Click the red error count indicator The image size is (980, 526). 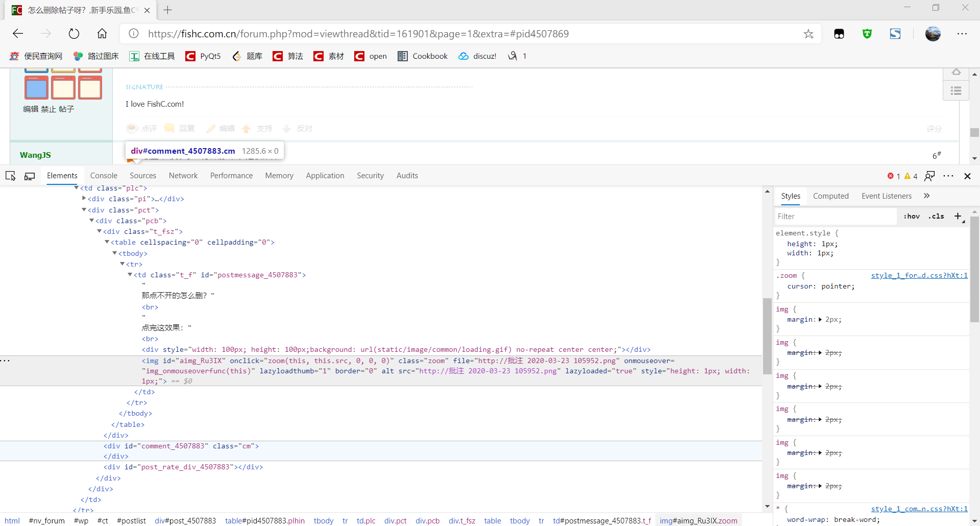(x=894, y=176)
